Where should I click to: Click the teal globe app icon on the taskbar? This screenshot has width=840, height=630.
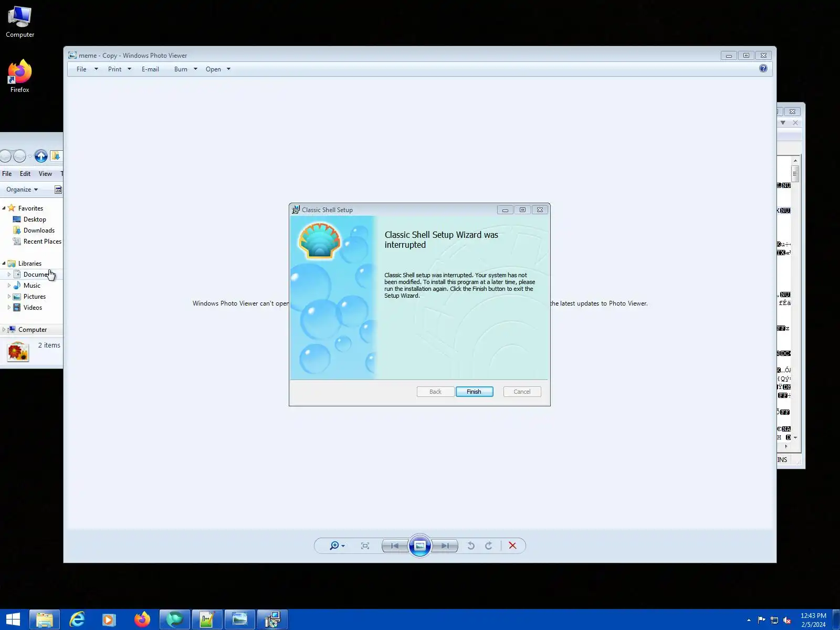(174, 619)
